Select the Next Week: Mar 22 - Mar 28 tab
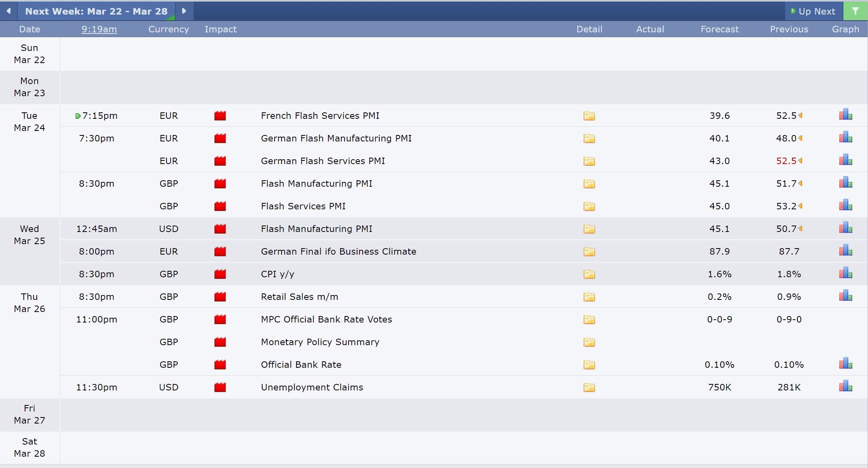This screenshot has width=868, height=468. click(96, 11)
